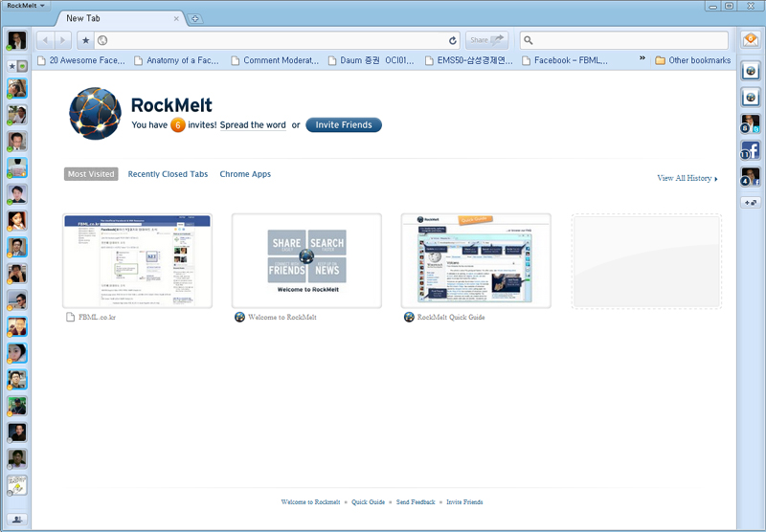The width and height of the screenshot is (766, 532).
Task: Open a new tab with the plus tab button
Action: pyautogui.click(x=195, y=18)
